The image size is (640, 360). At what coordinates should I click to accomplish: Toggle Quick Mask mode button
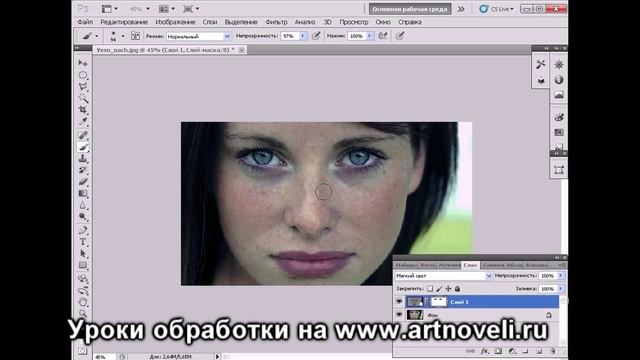(x=83, y=351)
